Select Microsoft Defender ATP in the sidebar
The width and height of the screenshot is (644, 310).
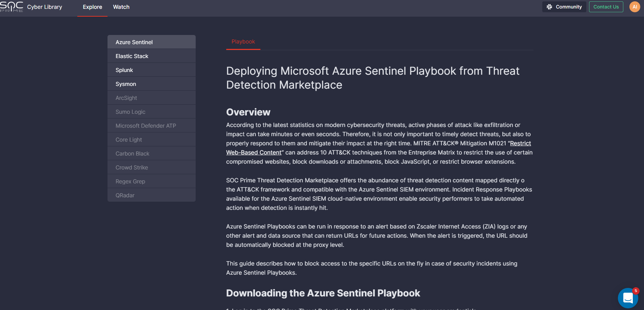coord(151,125)
